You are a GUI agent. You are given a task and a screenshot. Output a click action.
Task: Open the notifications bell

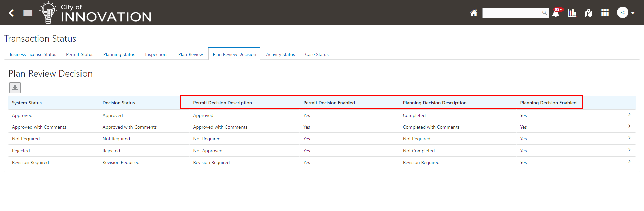pyautogui.click(x=556, y=13)
